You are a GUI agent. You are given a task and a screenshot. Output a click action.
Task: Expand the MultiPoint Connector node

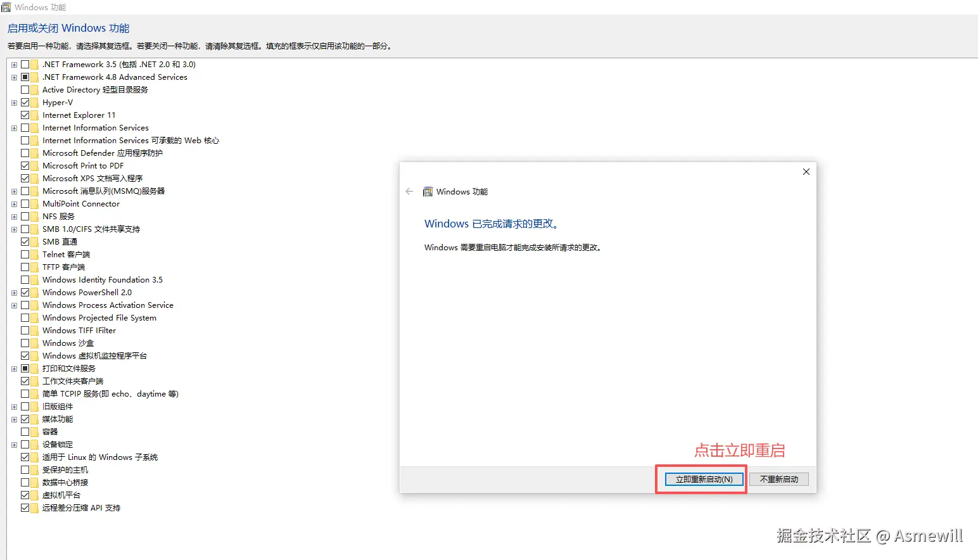[14, 204]
